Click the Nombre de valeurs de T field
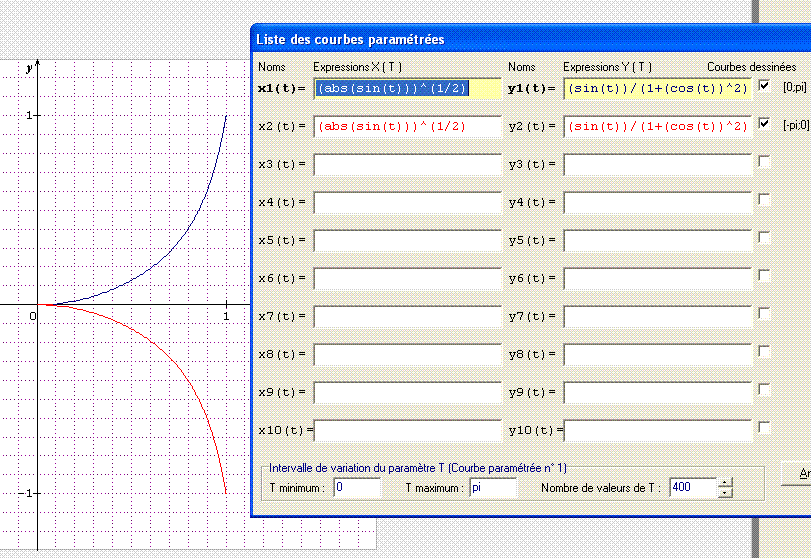 tap(693, 488)
